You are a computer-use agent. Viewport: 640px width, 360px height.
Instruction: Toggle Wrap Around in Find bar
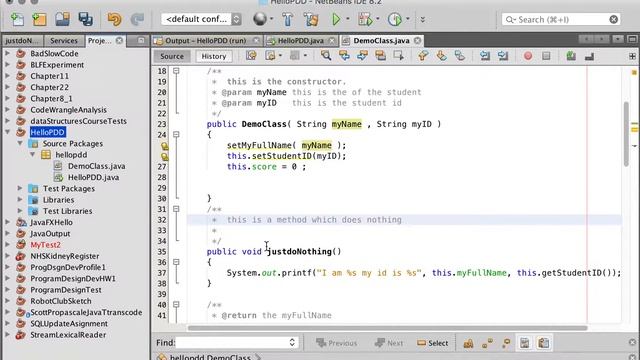click(x=543, y=343)
